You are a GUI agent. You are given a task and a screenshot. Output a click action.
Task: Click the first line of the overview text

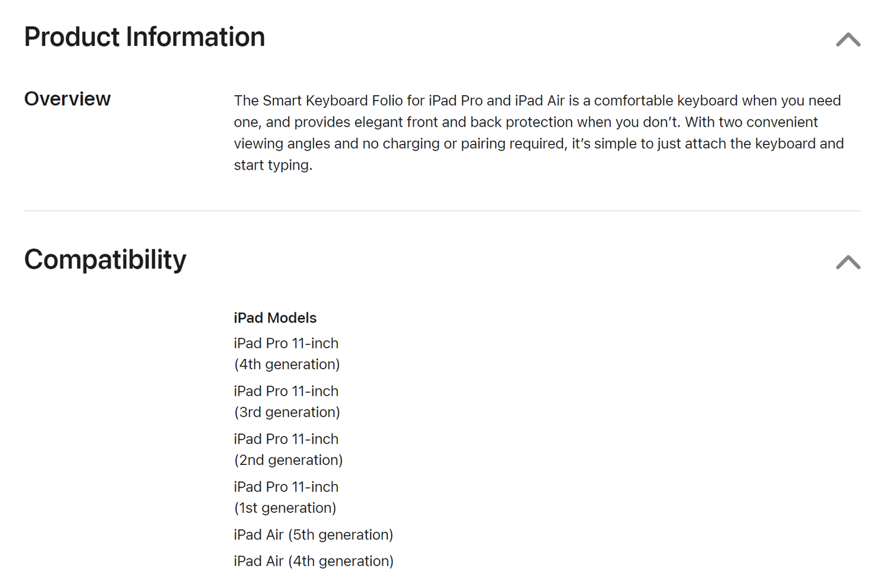coord(537,100)
